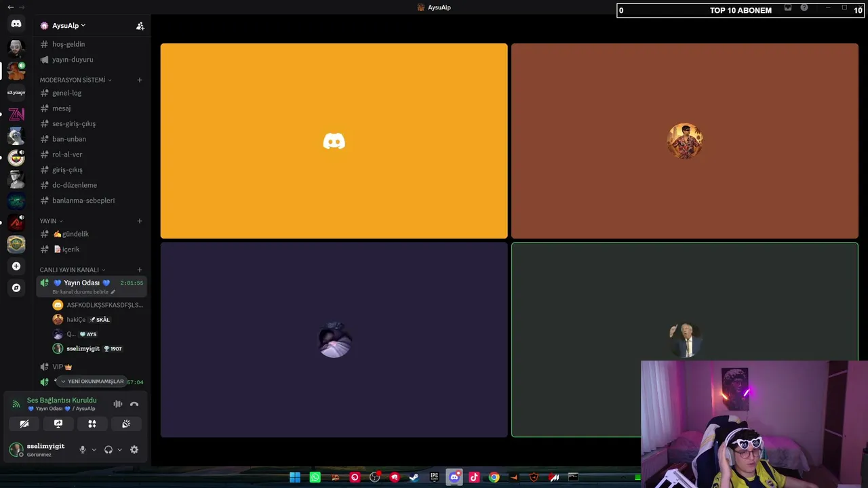Edit the Yayın Odası channel status pencil
Screen dimensions: 868x488
(113, 292)
